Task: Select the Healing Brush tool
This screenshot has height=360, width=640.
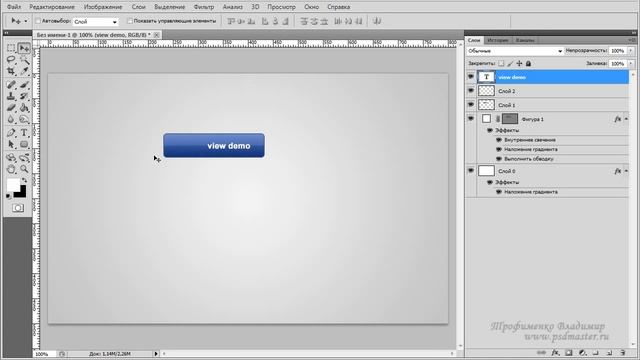Action: pyautogui.click(x=11, y=85)
